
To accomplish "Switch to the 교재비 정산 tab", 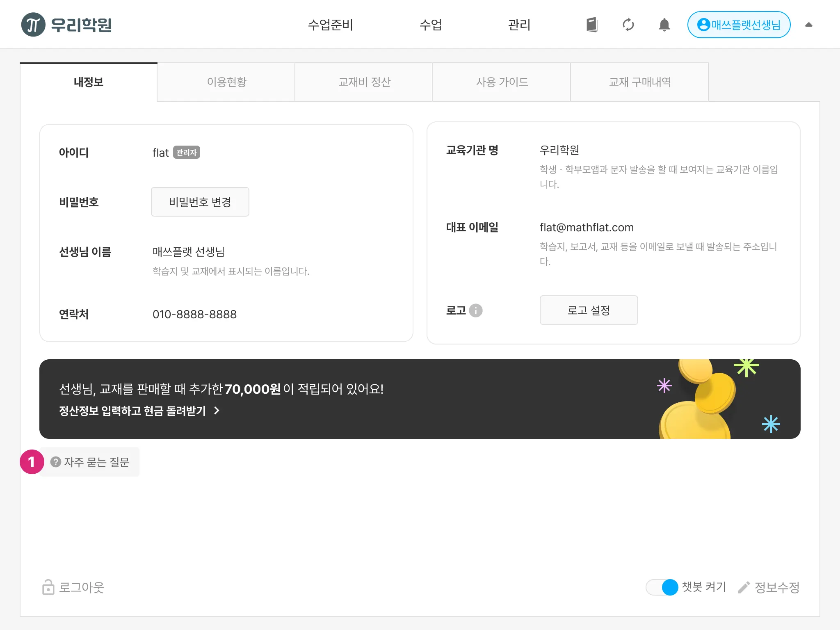I will point(364,82).
